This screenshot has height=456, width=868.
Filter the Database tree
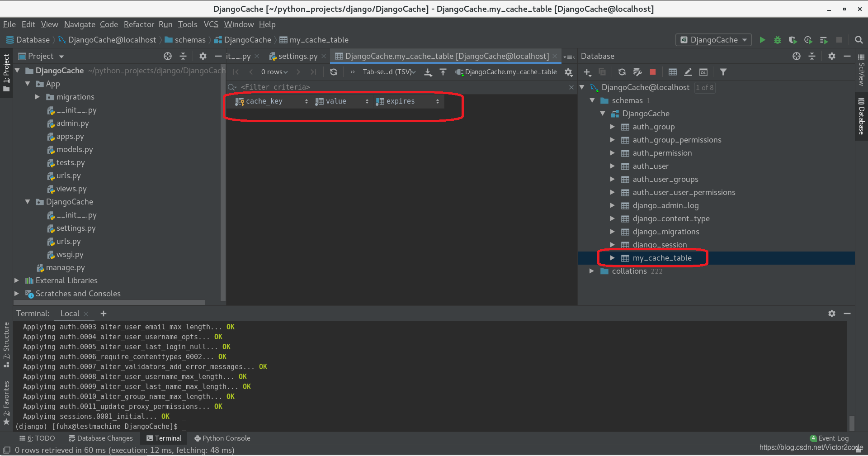point(723,72)
